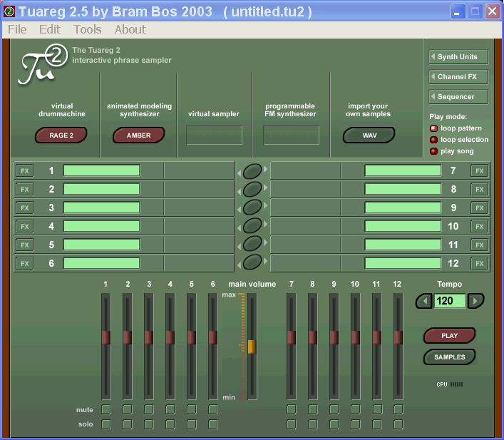The image size is (504, 440).
Task: Open FX settings for channel 7
Action: pyautogui.click(x=479, y=170)
